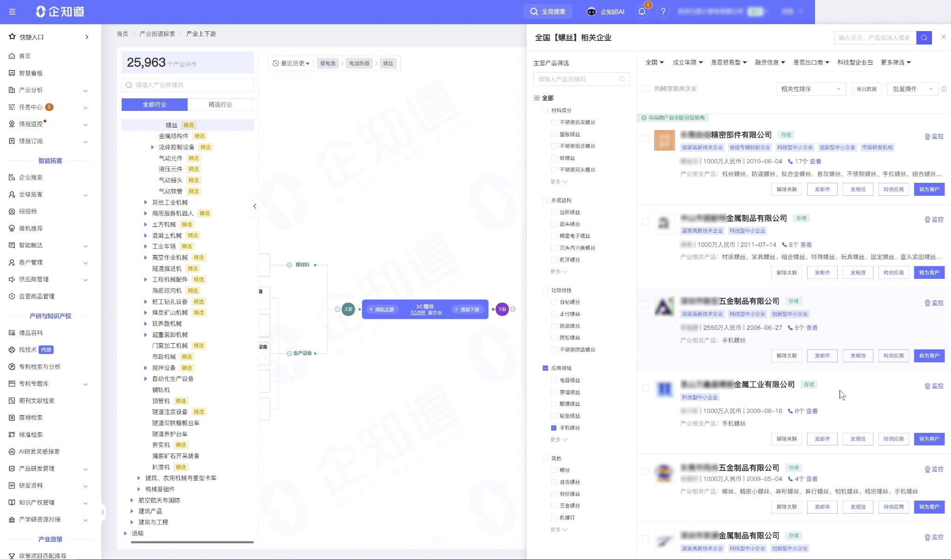Image resolution: width=951 pixels, height=560 pixels.
Task: Select all 80 companies checkbox
Action: point(645,89)
